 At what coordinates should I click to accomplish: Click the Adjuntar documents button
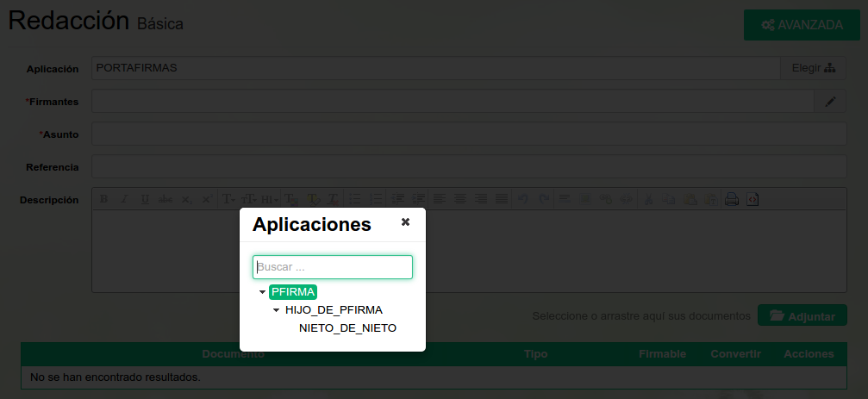tap(802, 315)
